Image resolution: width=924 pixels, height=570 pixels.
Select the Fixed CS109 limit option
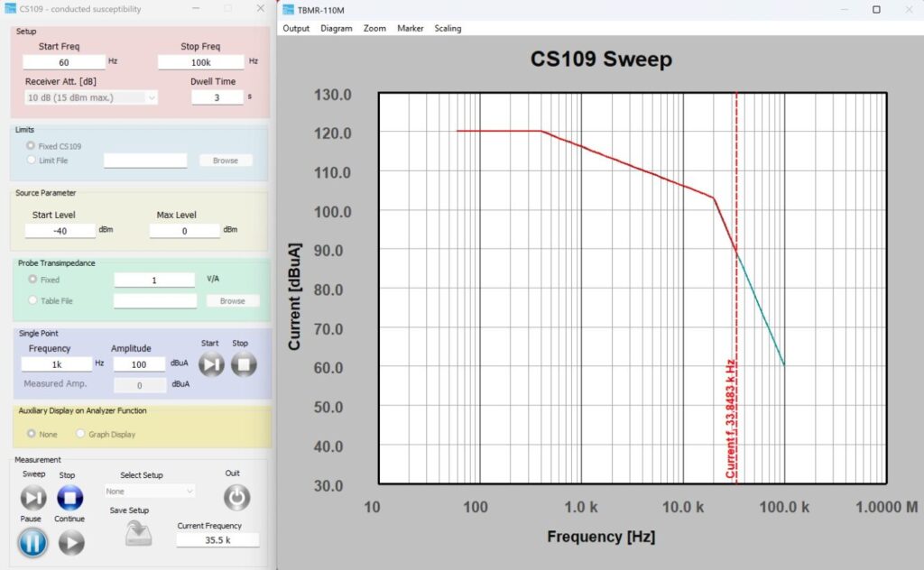coord(30,145)
